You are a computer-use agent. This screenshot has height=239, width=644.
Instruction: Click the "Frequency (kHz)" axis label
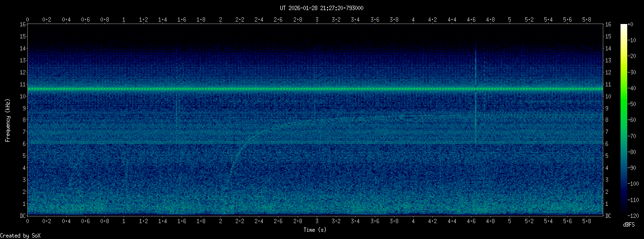[8, 120]
